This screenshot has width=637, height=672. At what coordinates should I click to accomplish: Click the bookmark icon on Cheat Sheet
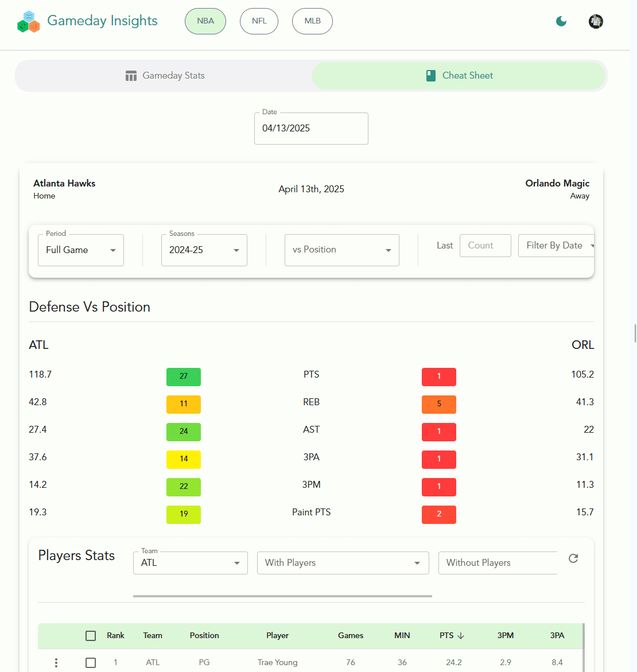click(431, 75)
